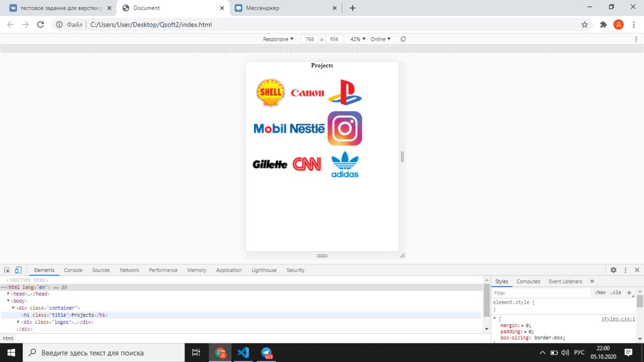The width and height of the screenshot is (644, 362).
Task: Click the viewport height field showing 956
Action: [334, 39]
